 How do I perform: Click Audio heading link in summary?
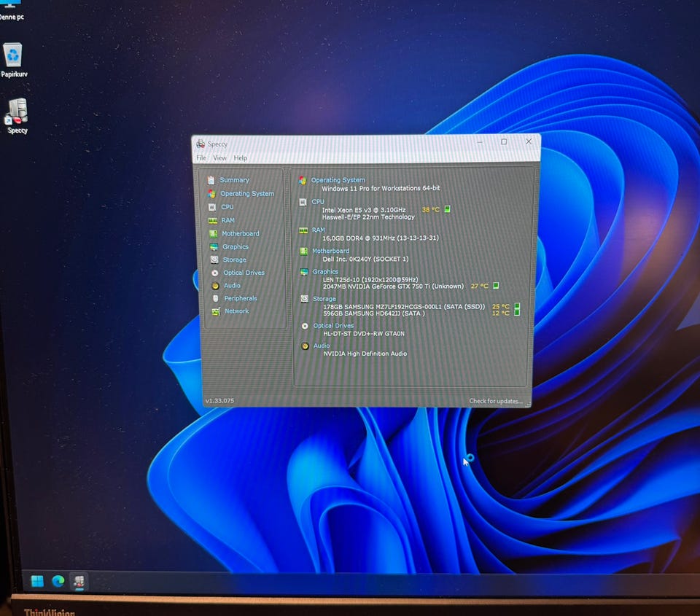(x=322, y=346)
